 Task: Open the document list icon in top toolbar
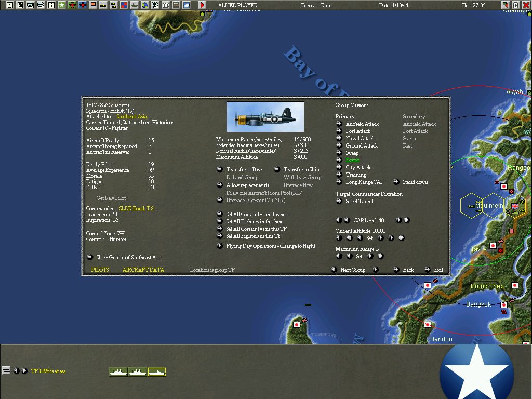pos(20,5)
